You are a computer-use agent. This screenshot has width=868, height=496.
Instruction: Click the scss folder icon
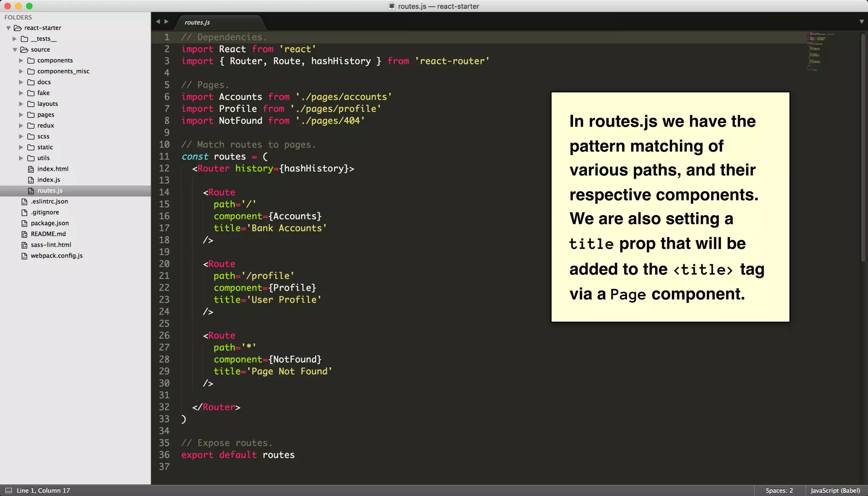click(x=31, y=136)
